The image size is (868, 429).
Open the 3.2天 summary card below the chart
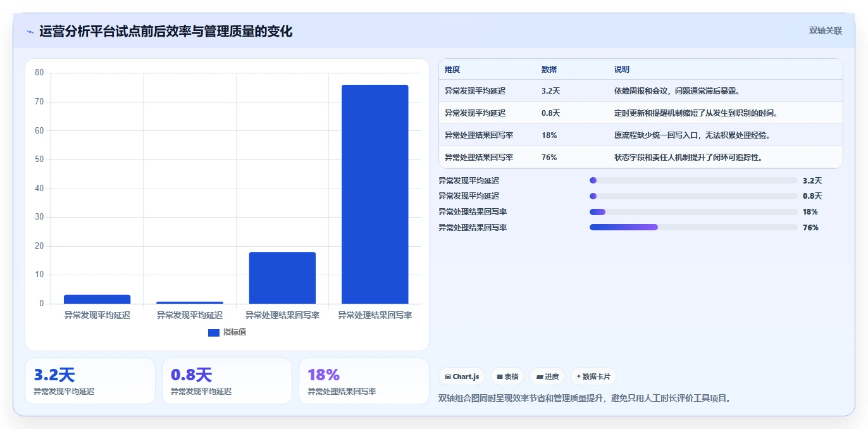(x=90, y=381)
